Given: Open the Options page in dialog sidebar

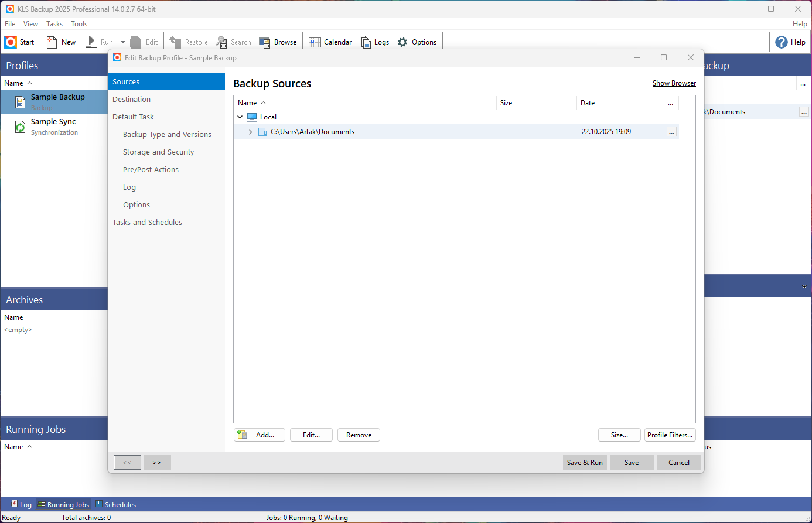Looking at the screenshot, I should pos(137,204).
